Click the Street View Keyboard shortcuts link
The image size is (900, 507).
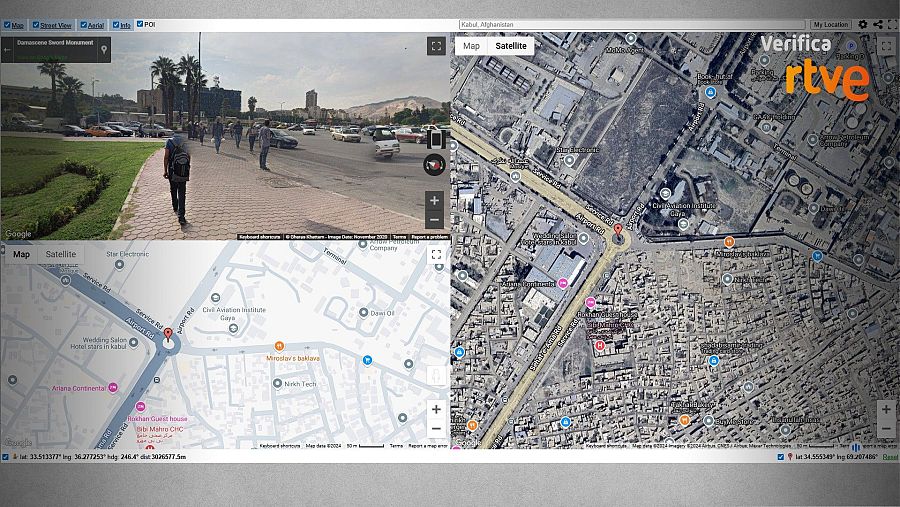[x=259, y=237]
